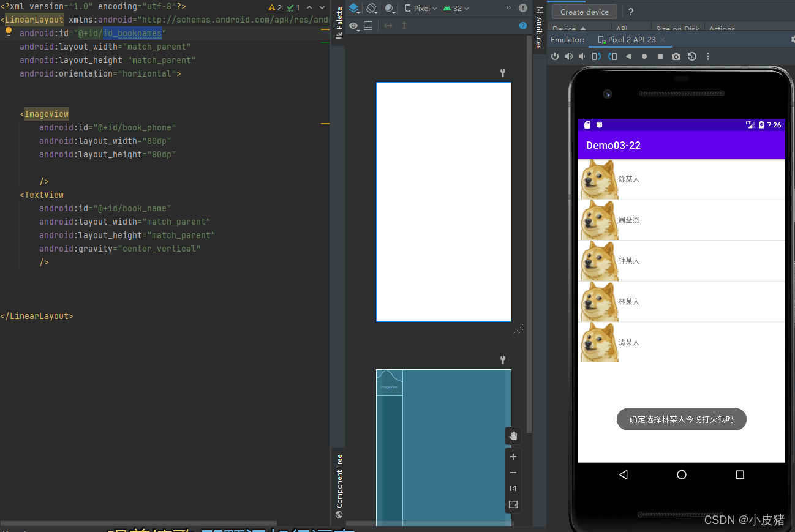The image size is (795, 532).
Task: Rotate the emulator left
Action: point(597,56)
